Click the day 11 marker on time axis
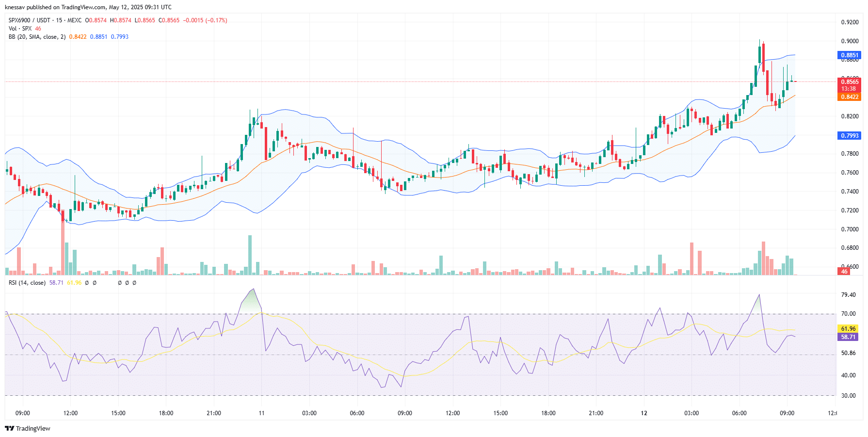 point(261,413)
